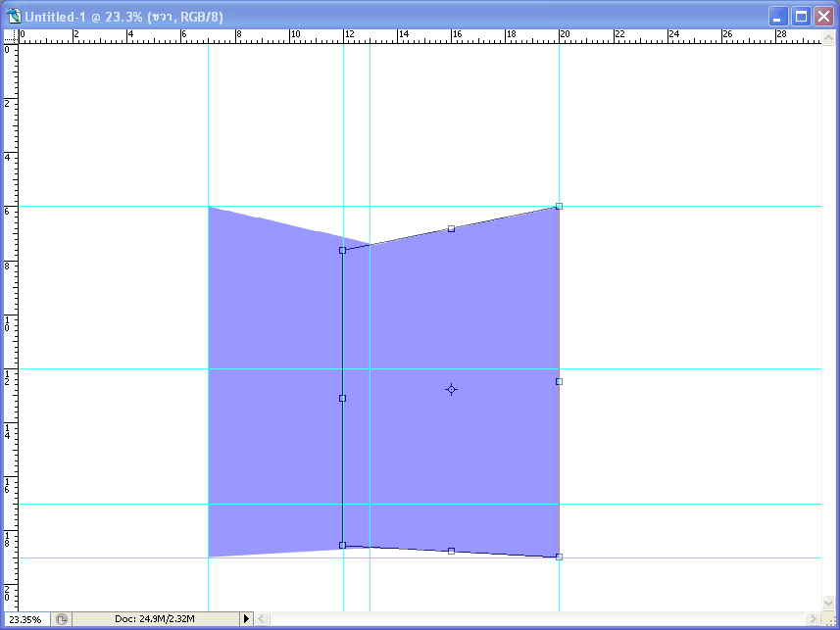Image resolution: width=840 pixels, height=630 pixels.
Task: Click the Untitled-1 @ 23.3% window title
Action: (x=124, y=17)
